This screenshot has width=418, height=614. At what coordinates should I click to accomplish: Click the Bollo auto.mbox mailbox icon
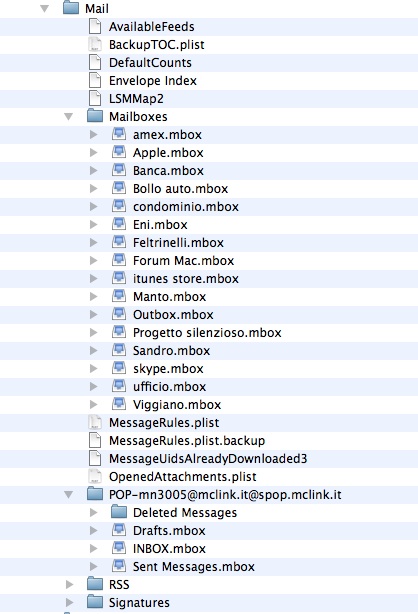pyautogui.click(x=119, y=188)
